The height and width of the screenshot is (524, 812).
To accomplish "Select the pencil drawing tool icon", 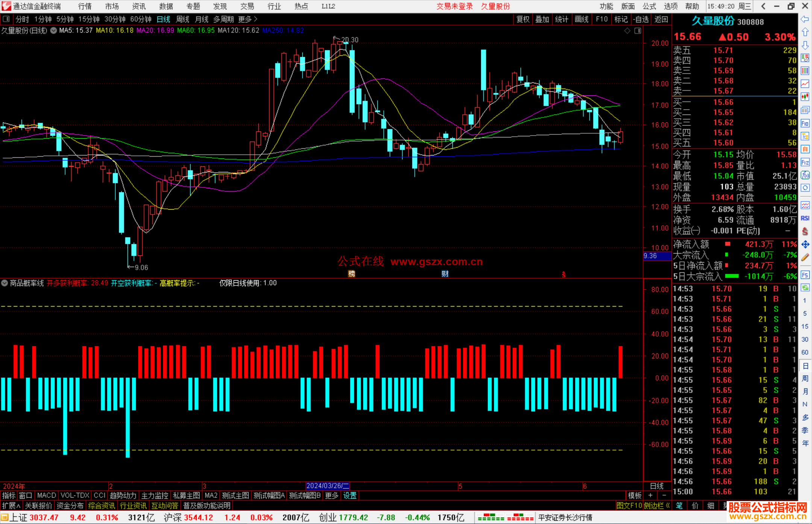I will pyautogui.click(x=805, y=257).
